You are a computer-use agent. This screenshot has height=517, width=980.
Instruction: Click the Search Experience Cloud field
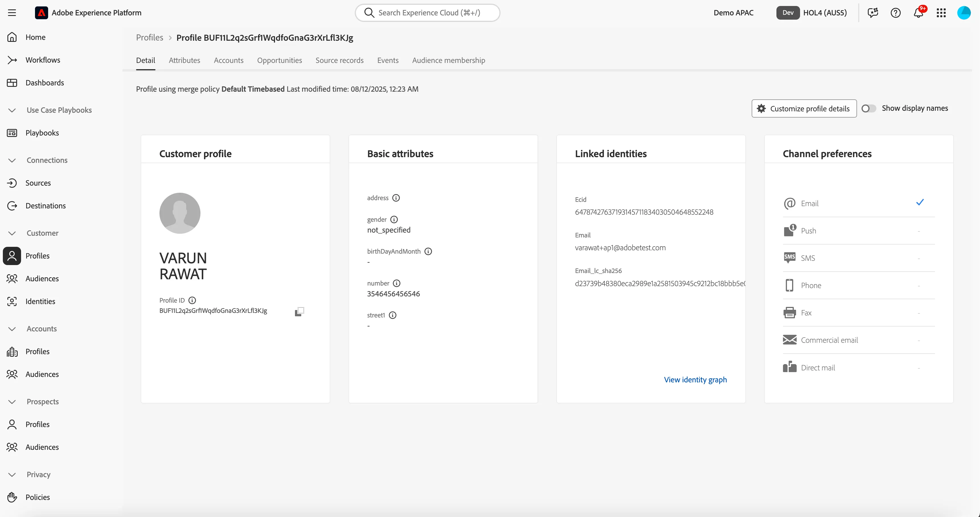pos(427,13)
